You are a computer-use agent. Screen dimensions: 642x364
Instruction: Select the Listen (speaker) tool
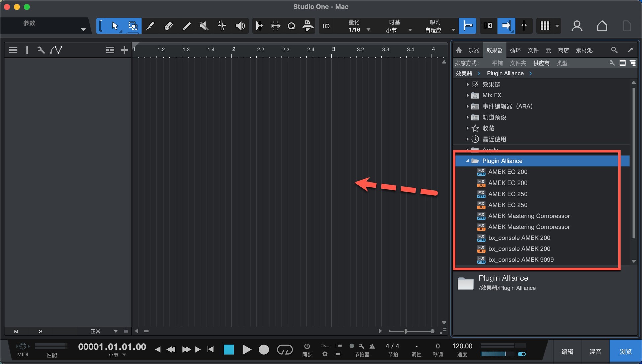pos(240,26)
